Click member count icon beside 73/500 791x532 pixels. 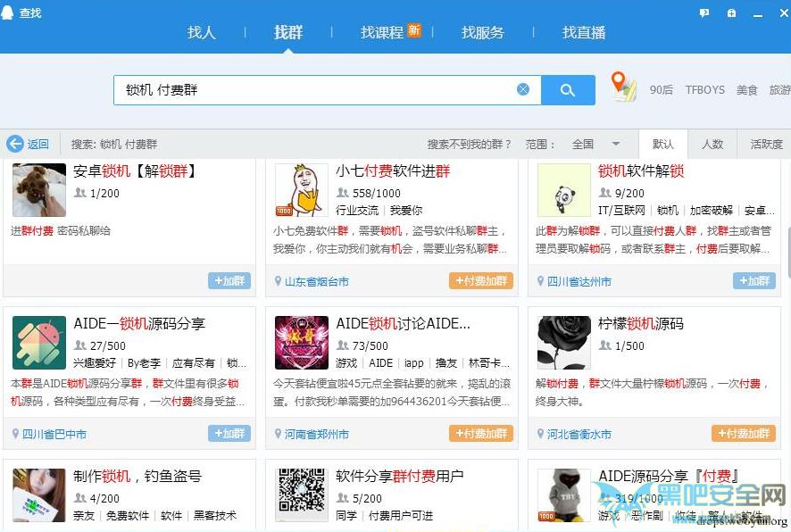click(x=343, y=345)
